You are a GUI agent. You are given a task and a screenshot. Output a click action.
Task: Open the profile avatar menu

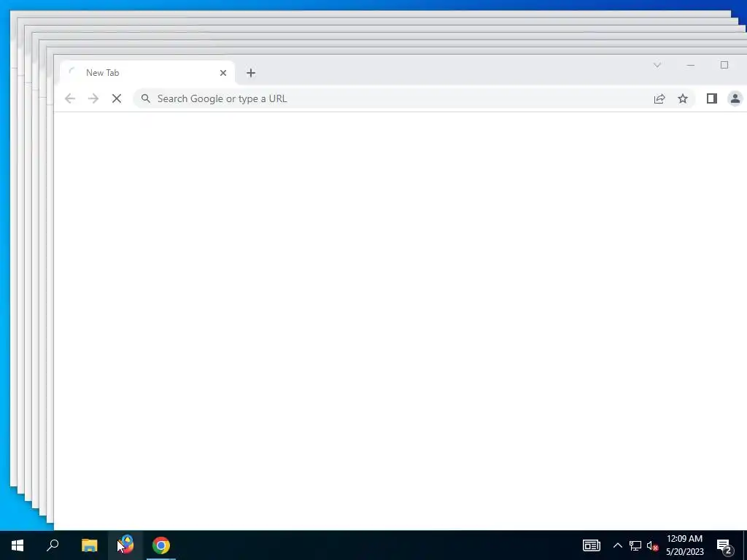click(735, 98)
